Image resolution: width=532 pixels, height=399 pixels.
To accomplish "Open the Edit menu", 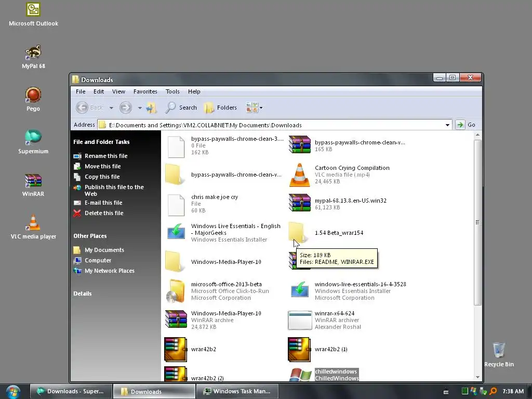I will [99, 91].
